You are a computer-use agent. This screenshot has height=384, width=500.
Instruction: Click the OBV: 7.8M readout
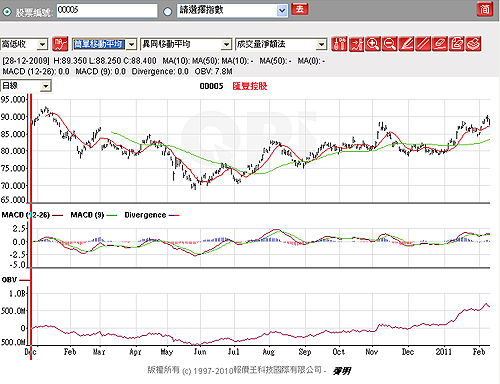pos(213,71)
